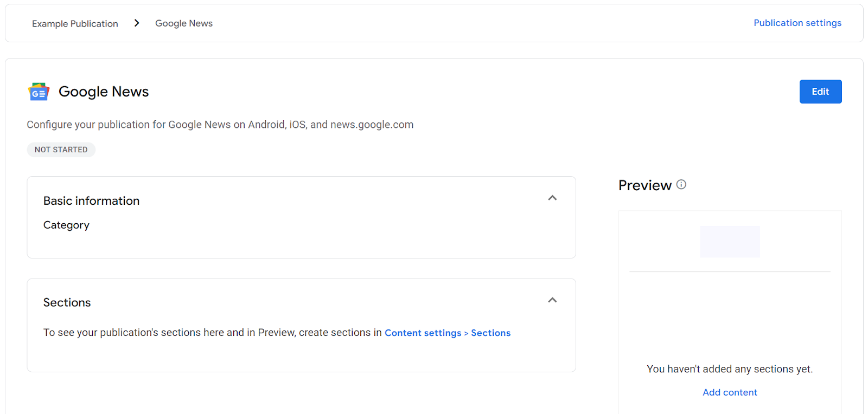868x414 pixels.
Task: Click the breadcrumb chevron arrow
Action: coord(137,23)
